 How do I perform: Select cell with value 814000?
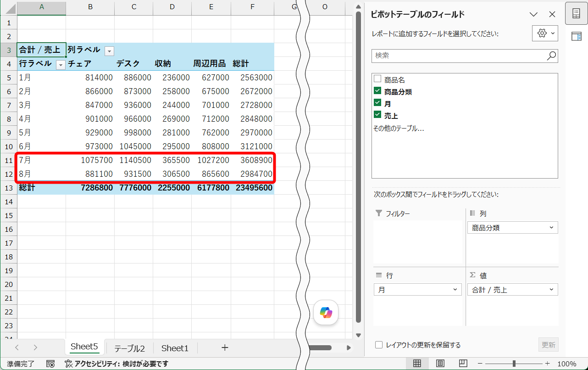point(90,78)
